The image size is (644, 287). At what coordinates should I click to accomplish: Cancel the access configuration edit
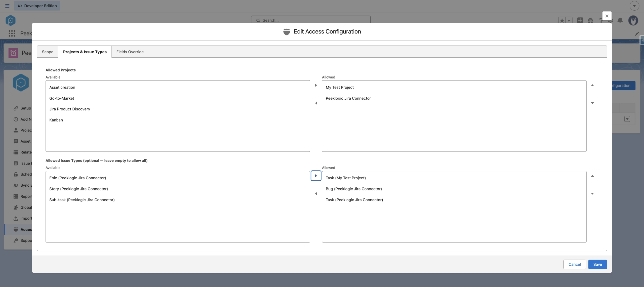point(575,264)
